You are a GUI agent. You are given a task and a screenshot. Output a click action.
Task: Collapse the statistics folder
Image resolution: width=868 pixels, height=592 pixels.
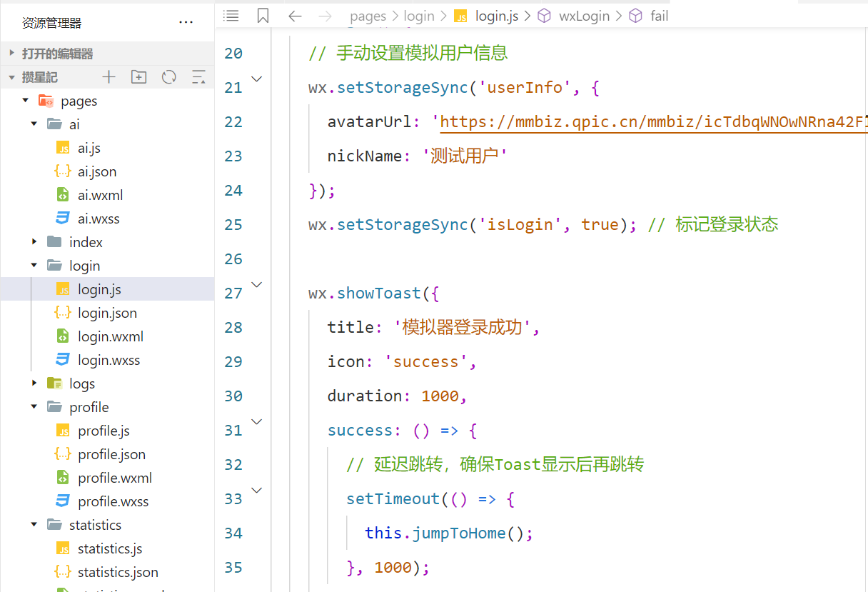coord(34,525)
